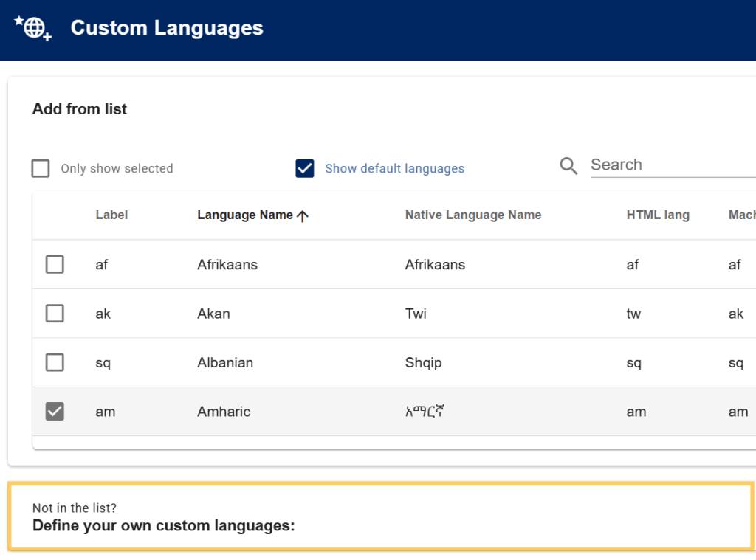Sort by Language Name column header
The image size is (756, 560).
tap(245, 215)
